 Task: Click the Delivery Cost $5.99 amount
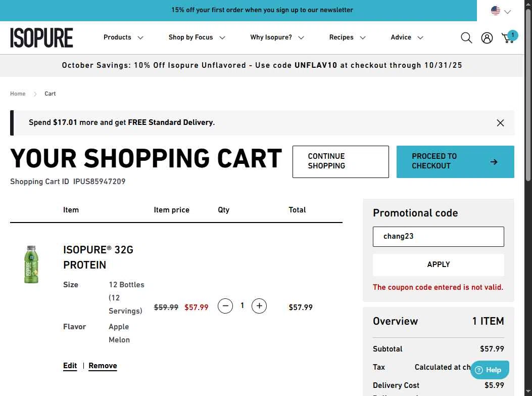[x=494, y=385]
